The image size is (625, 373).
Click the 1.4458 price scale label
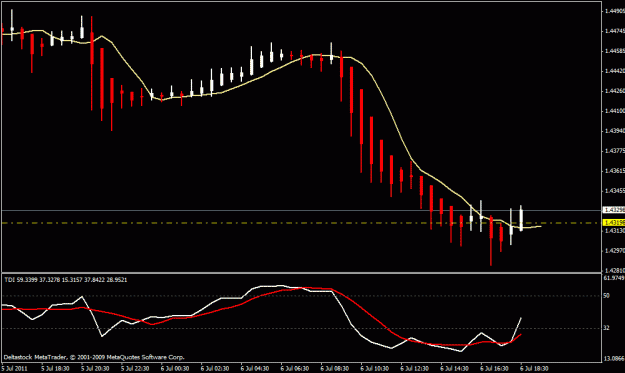click(x=615, y=51)
